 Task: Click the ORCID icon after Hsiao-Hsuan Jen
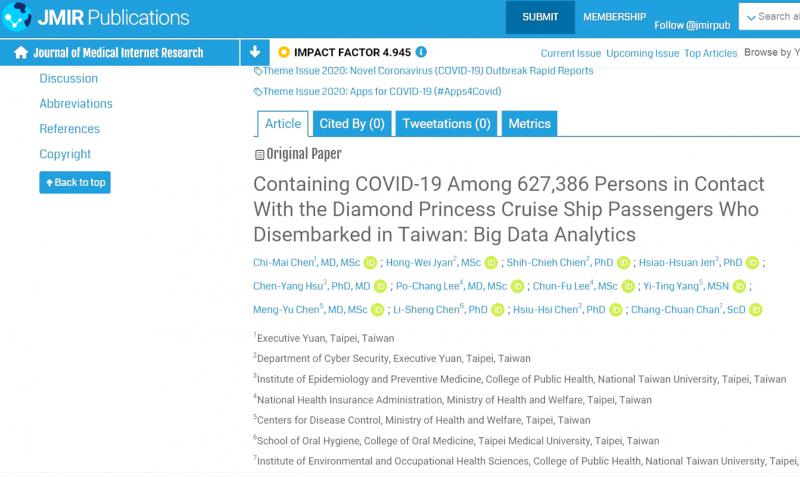click(x=753, y=263)
